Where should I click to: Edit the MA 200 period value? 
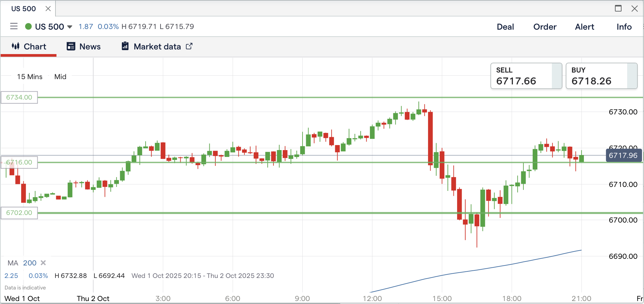[x=30, y=263]
